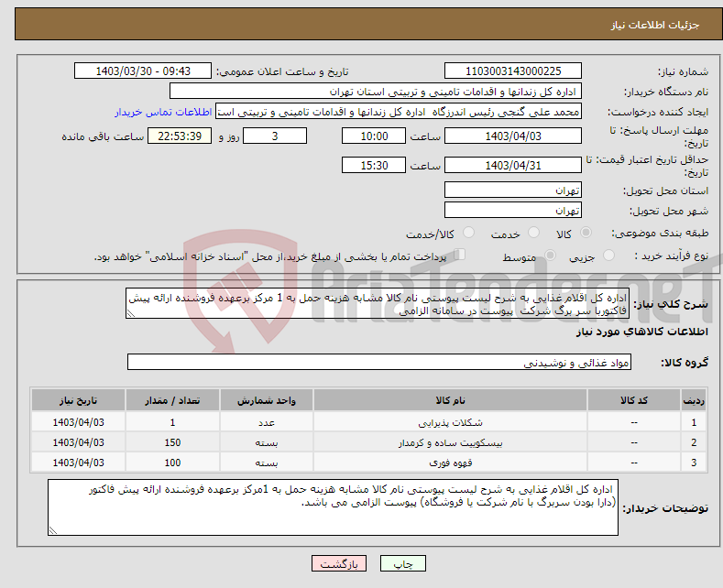Click the buyer organization name field

(x=376, y=92)
